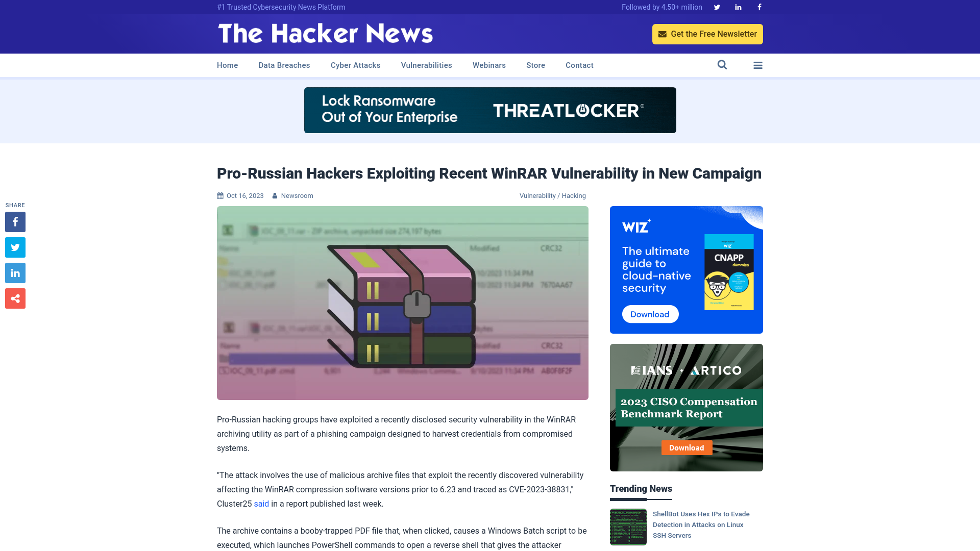The image size is (980, 551).
Task: Click the Contact menu item
Action: (579, 65)
